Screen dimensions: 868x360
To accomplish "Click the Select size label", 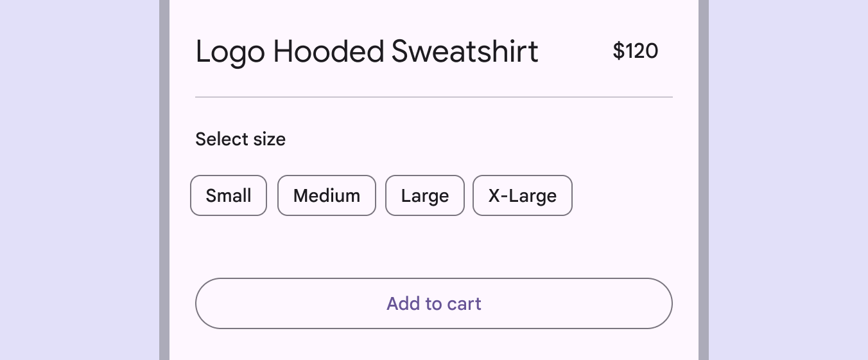I will pyautogui.click(x=240, y=139).
